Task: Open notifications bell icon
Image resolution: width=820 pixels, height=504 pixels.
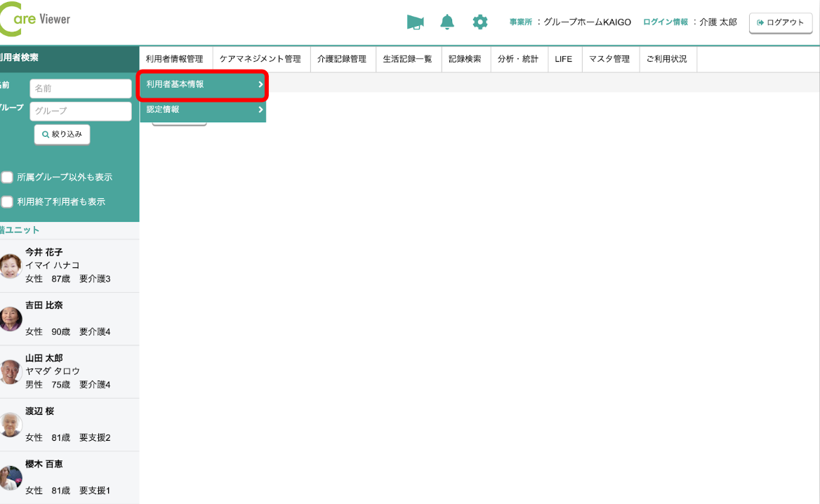Action: coord(447,22)
